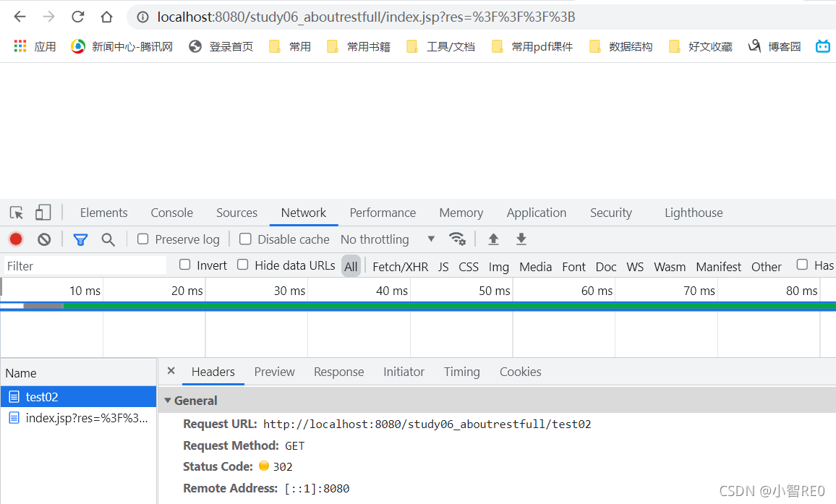836x504 pixels.
Task: Click the Import HAR upload arrow icon
Action: click(494, 239)
